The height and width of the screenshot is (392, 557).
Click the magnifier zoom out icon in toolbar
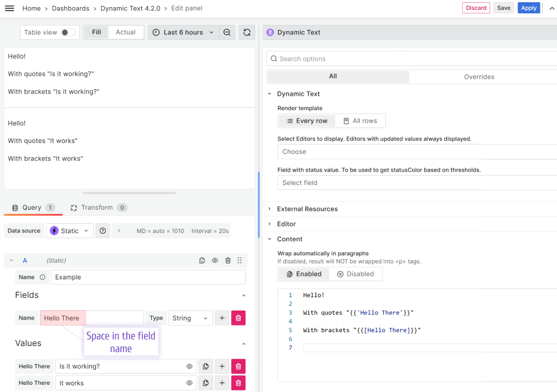coord(227,32)
